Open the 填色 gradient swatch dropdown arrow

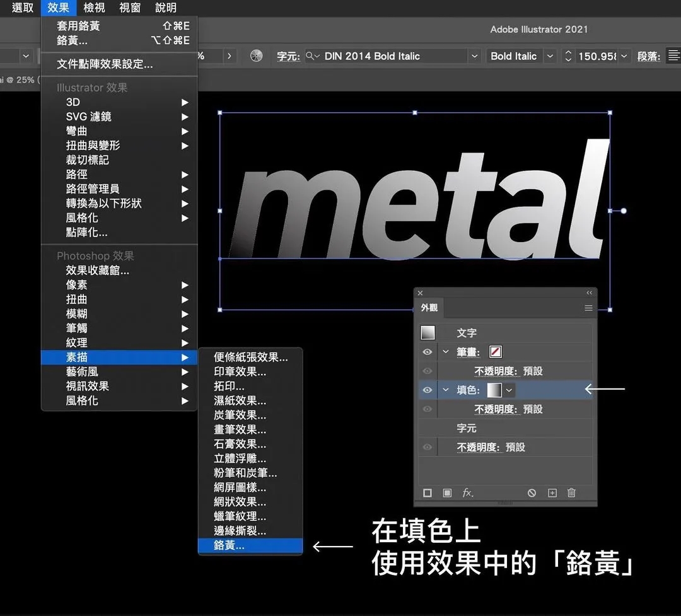tap(509, 390)
